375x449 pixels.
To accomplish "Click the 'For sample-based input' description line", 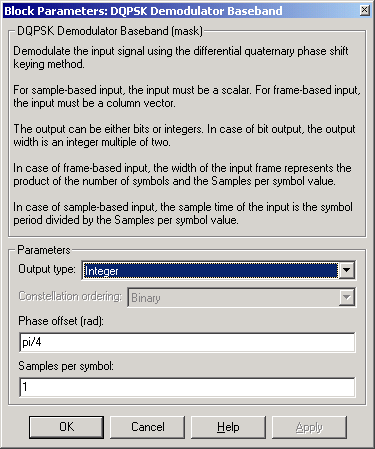I will pyautogui.click(x=187, y=96).
